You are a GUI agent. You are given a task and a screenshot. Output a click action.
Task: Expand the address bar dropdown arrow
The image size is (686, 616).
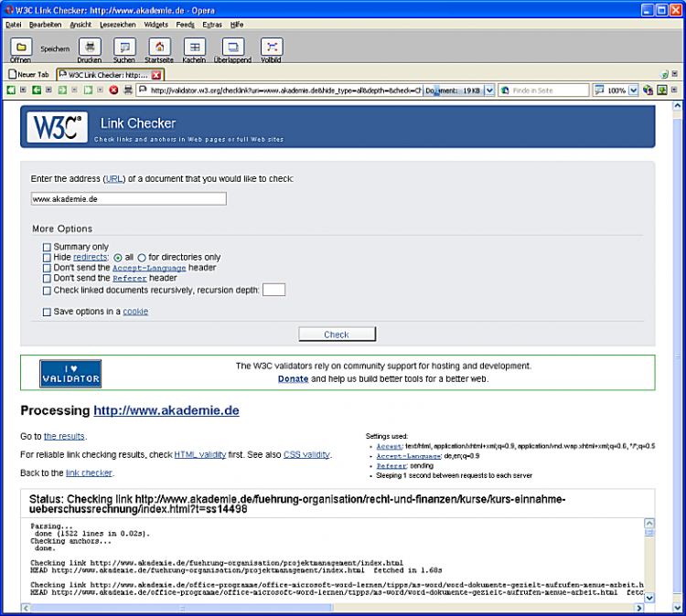pos(489,90)
